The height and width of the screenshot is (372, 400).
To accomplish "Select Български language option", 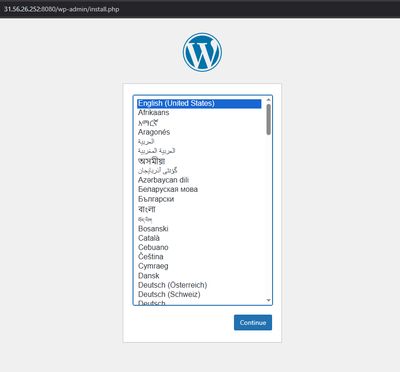I will 199,199.
